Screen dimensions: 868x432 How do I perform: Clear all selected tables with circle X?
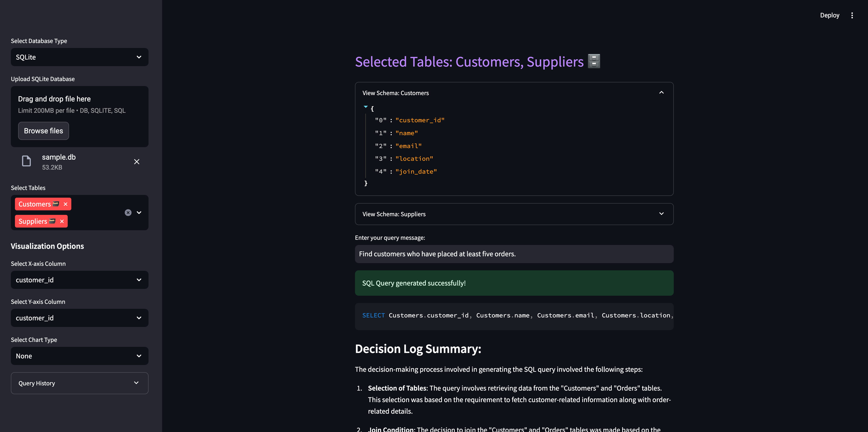click(x=128, y=213)
